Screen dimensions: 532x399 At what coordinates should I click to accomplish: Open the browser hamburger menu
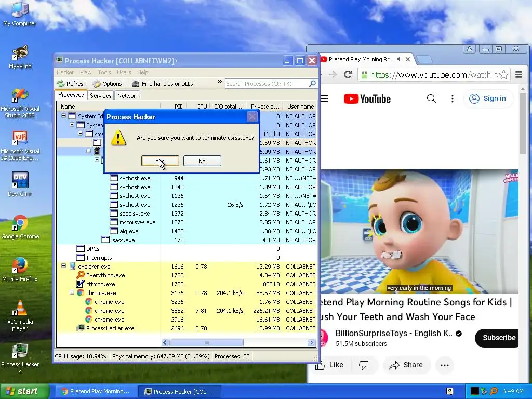click(519, 75)
